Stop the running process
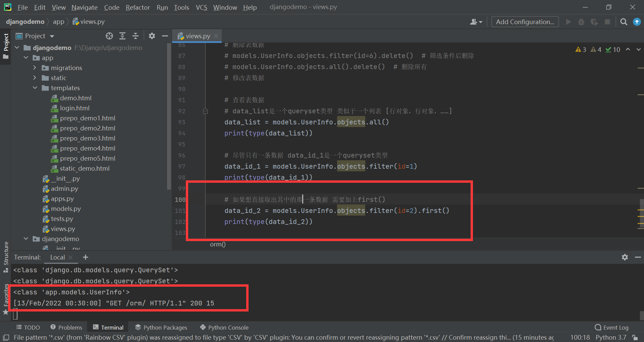 tap(607, 21)
